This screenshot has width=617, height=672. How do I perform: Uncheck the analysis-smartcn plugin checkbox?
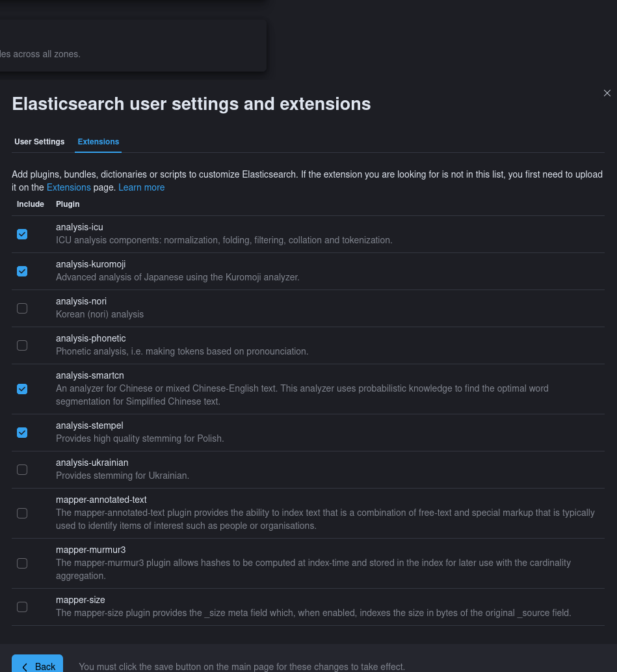(x=22, y=389)
